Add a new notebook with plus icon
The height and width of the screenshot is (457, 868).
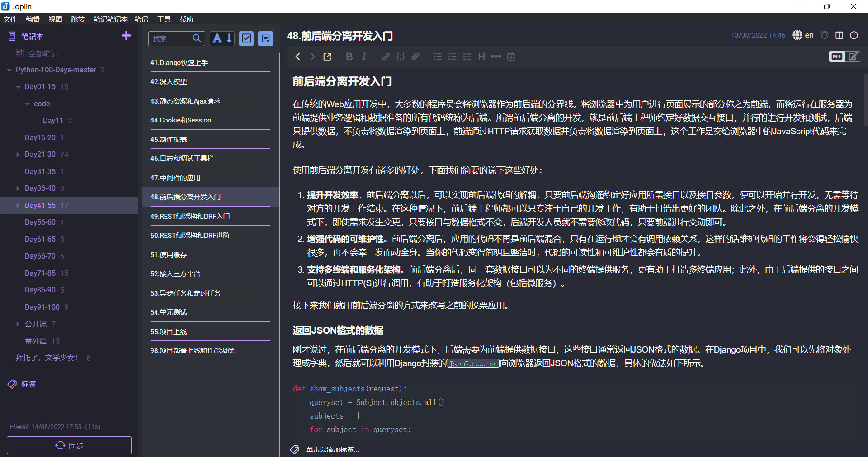pos(126,36)
